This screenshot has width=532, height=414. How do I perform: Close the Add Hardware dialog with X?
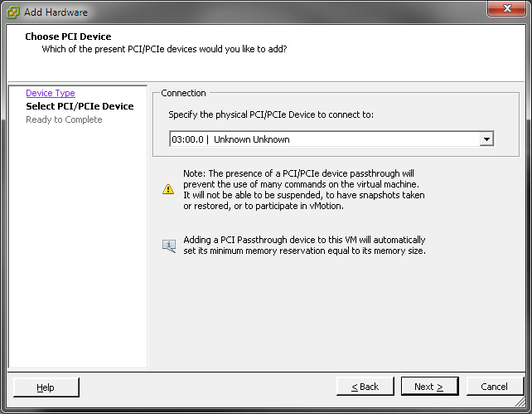pyautogui.click(x=506, y=8)
